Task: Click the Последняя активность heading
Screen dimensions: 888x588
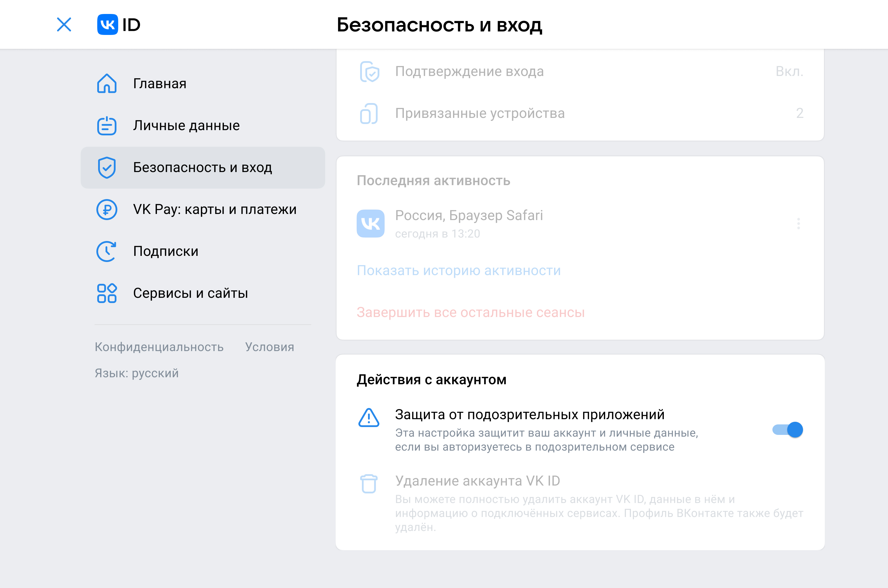Action: (434, 180)
